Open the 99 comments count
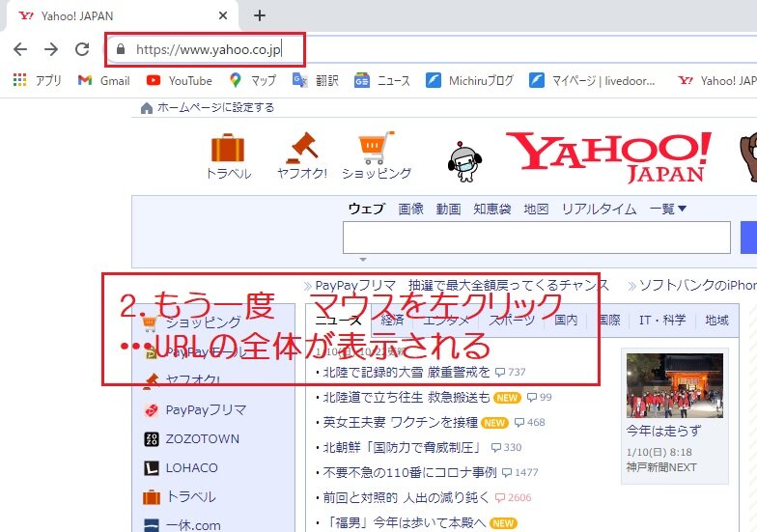The height and width of the screenshot is (532, 757). [x=539, y=398]
